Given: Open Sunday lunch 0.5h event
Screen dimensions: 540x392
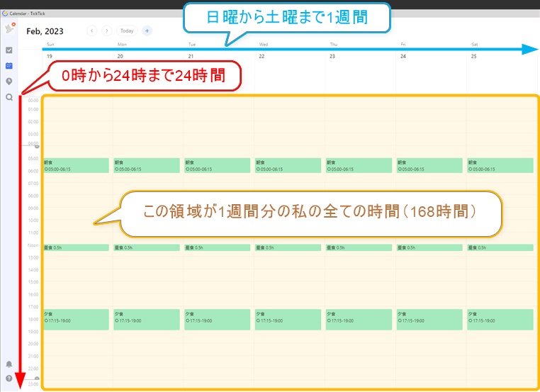Looking at the screenshot, I should tap(76, 247).
